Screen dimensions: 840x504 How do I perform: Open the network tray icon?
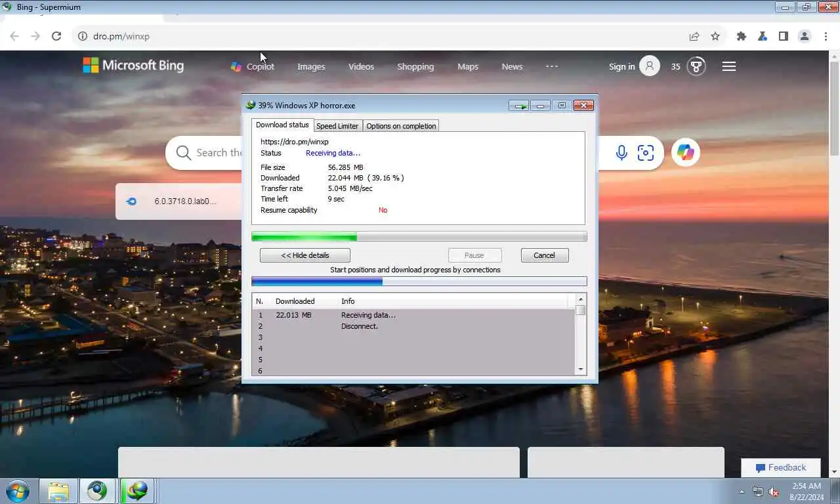pyautogui.click(x=758, y=492)
